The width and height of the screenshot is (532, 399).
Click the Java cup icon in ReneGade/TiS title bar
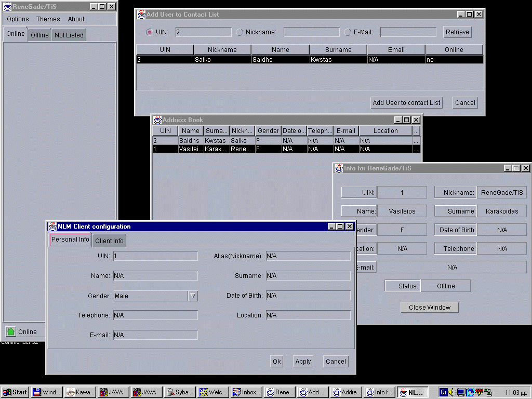(x=7, y=6)
